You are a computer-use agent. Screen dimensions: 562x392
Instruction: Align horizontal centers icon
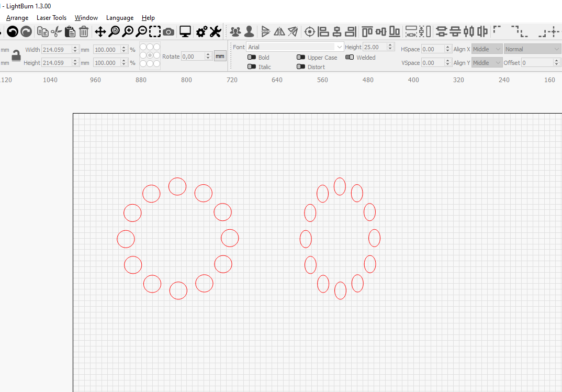337,32
